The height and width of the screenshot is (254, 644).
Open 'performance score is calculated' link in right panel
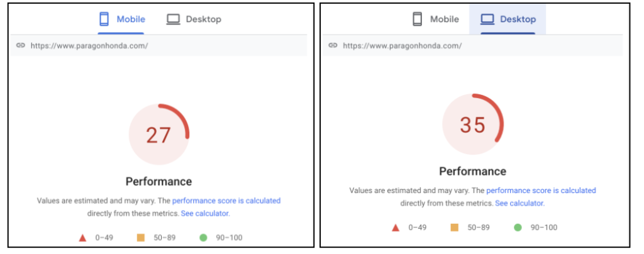coord(541,190)
